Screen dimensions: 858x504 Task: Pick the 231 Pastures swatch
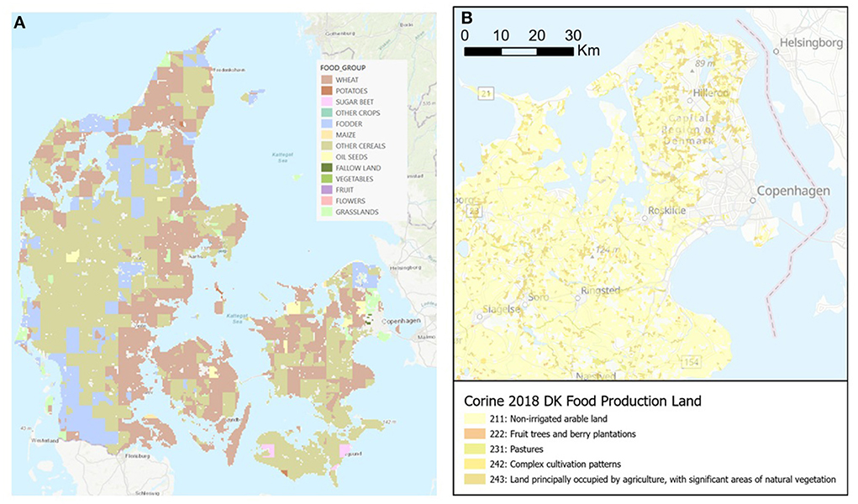(x=473, y=449)
